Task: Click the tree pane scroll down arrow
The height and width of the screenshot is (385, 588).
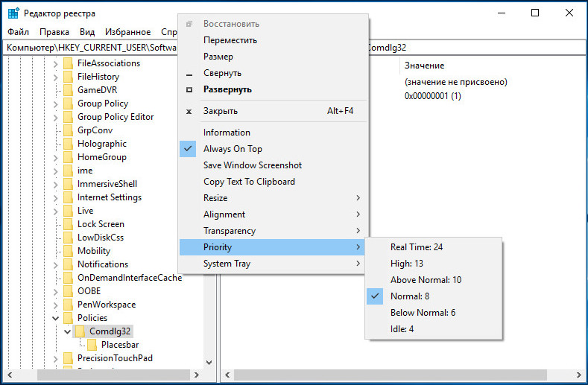Action: [209, 363]
